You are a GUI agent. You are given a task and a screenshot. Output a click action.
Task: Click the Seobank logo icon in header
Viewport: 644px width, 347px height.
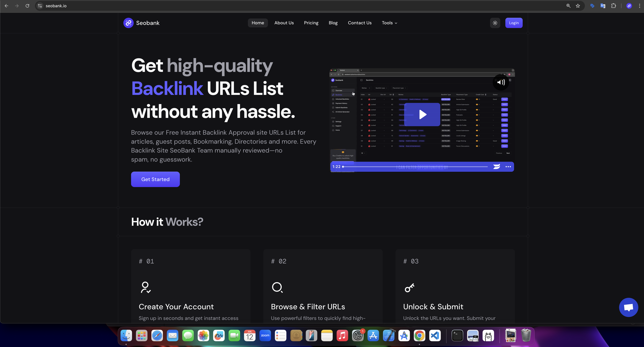(x=128, y=23)
